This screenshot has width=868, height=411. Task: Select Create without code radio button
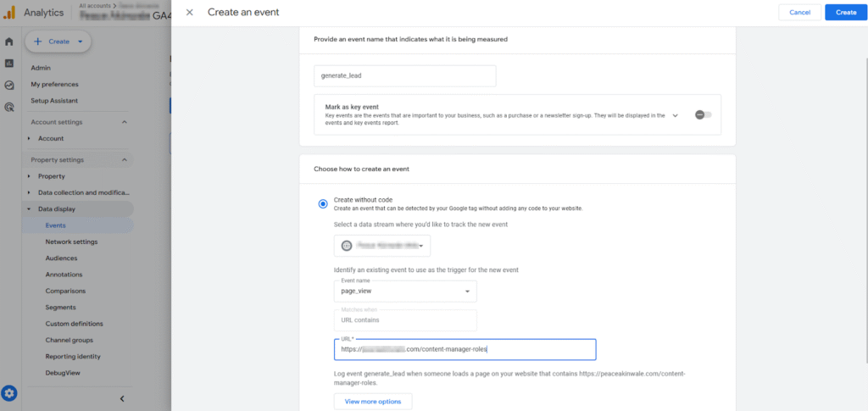pyautogui.click(x=322, y=203)
